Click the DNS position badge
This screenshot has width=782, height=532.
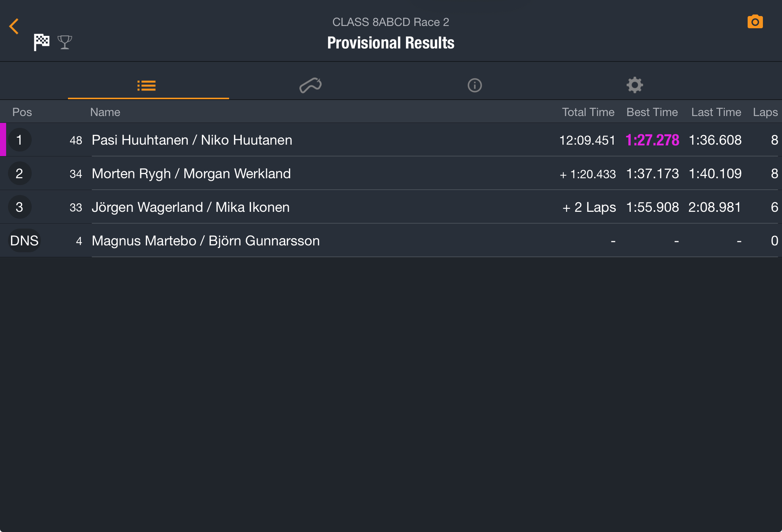pyautogui.click(x=24, y=241)
